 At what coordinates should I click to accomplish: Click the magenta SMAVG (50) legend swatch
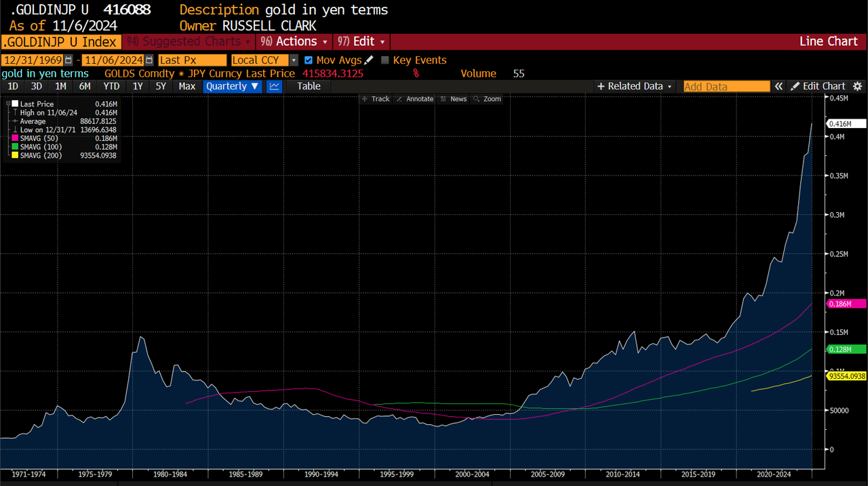click(15, 138)
